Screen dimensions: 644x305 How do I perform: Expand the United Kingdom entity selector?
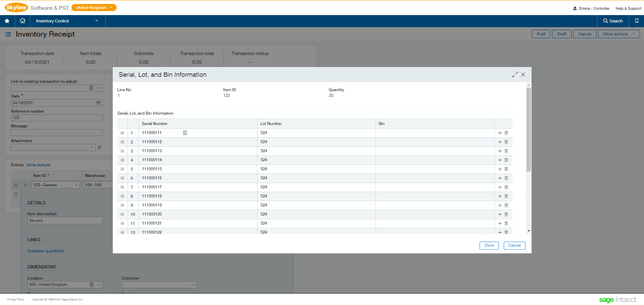click(x=94, y=7)
